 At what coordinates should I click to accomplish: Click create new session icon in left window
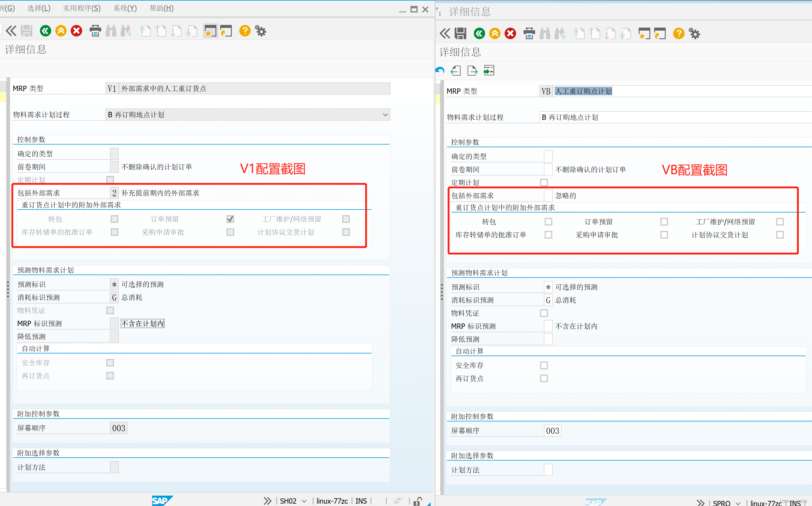pyautogui.click(x=210, y=31)
